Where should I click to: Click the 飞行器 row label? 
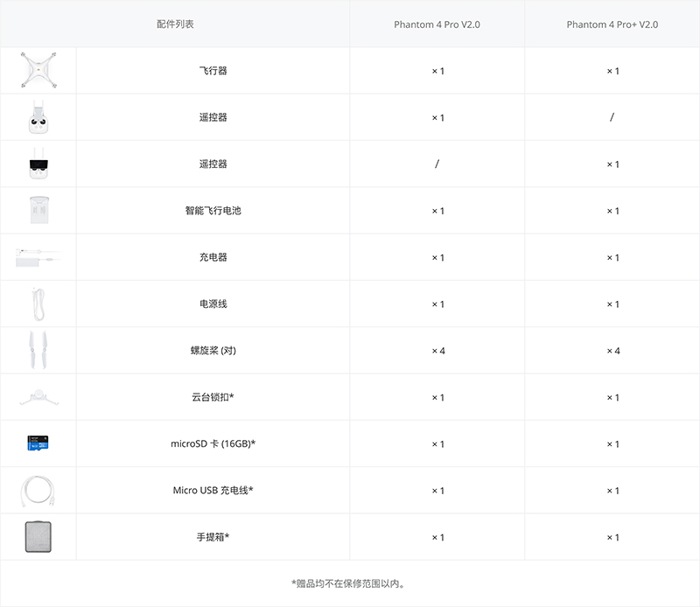[213, 71]
